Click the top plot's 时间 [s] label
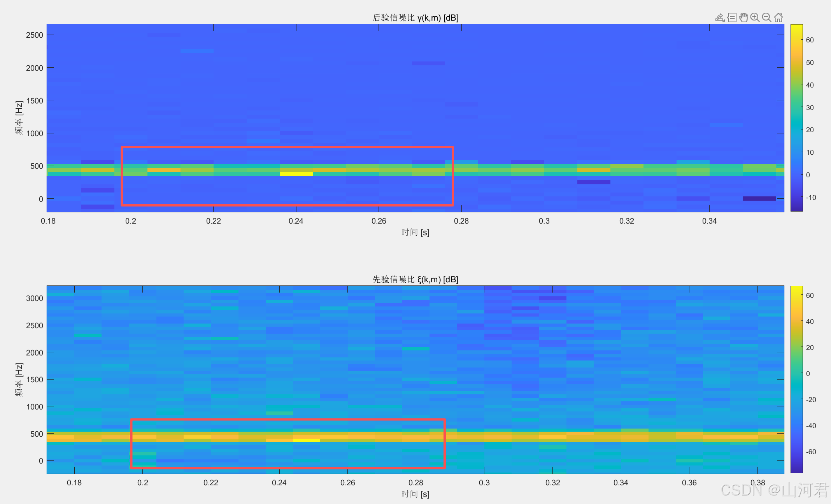Viewport: 831px width, 504px height. (x=415, y=232)
